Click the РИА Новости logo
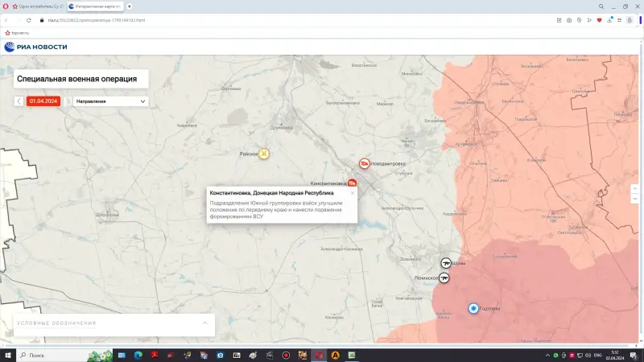The height and width of the screenshot is (362, 644). (36, 47)
